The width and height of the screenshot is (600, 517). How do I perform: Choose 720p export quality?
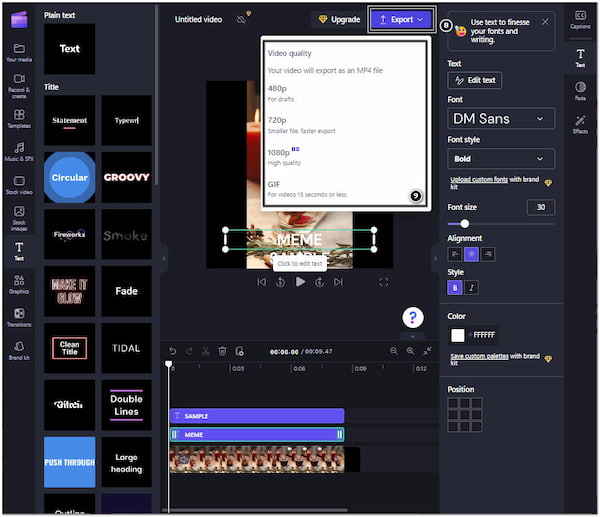(x=345, y=125)
